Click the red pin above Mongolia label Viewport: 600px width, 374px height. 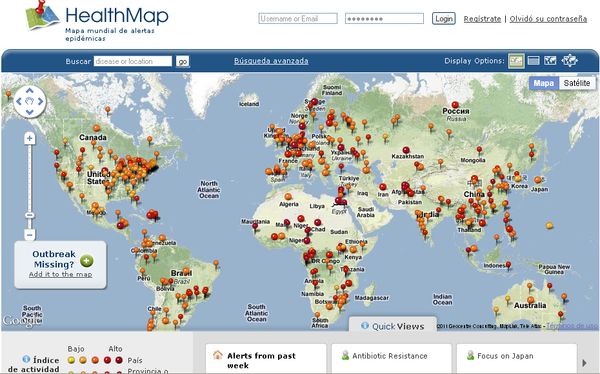tap(479, 150)
